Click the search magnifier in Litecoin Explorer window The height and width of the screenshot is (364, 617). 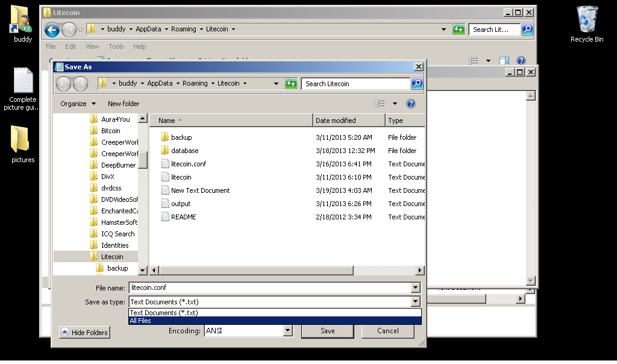(x=527, y=29)
